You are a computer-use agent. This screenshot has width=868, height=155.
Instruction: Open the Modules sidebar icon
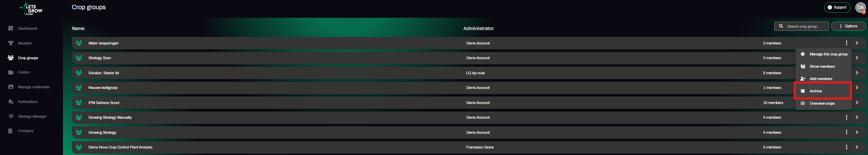click(11, 43)
